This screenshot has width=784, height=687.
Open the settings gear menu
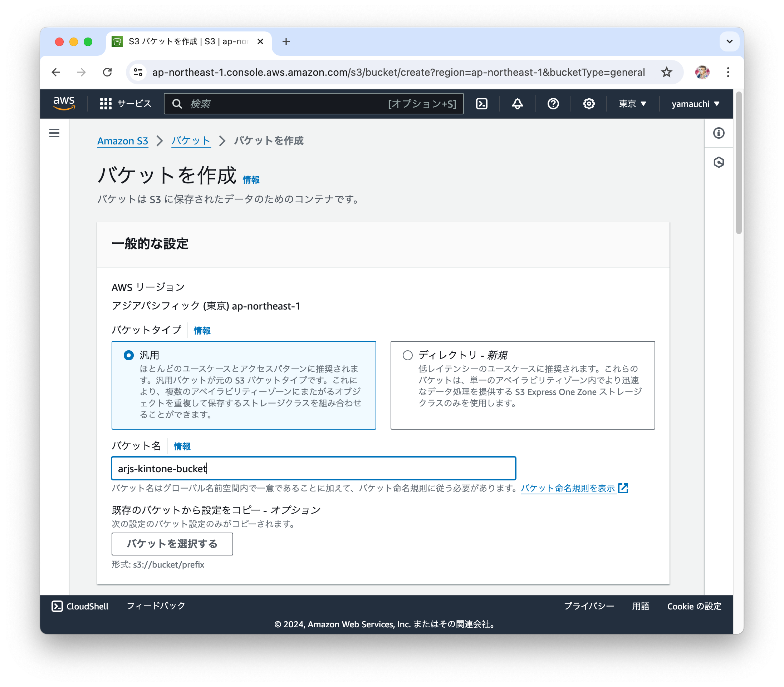pyautogui.click(x=589, y=104)
